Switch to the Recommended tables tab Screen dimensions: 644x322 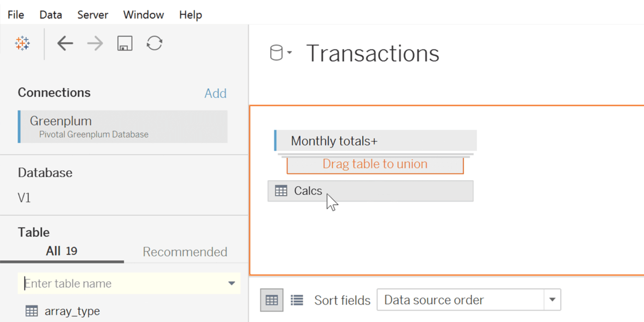(x=185, y=251)
